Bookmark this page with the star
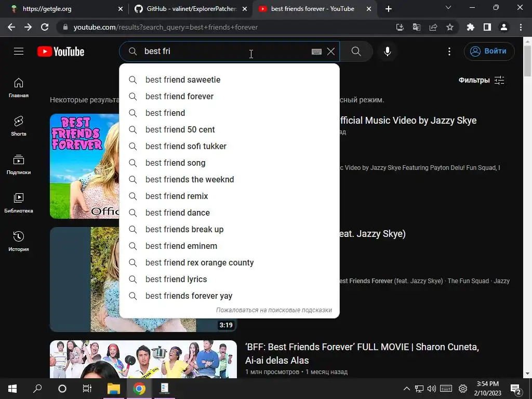 click(x=450, y=27)
